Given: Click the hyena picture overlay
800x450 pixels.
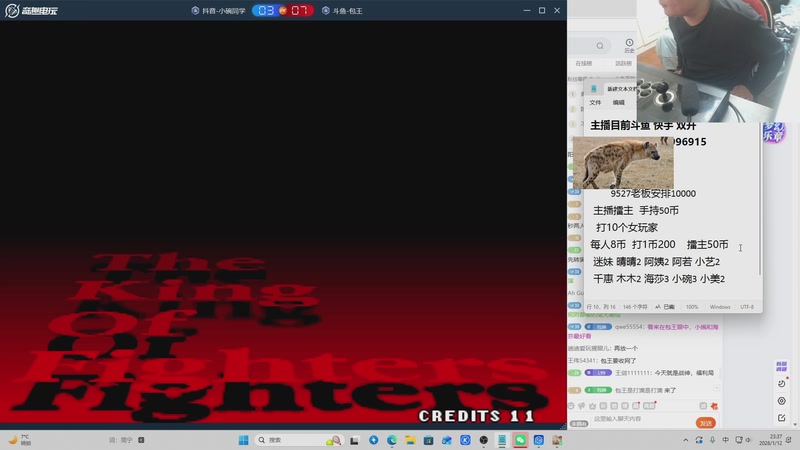Looking at the screenshot, I should pyautogui.click(x=623, y=163).
